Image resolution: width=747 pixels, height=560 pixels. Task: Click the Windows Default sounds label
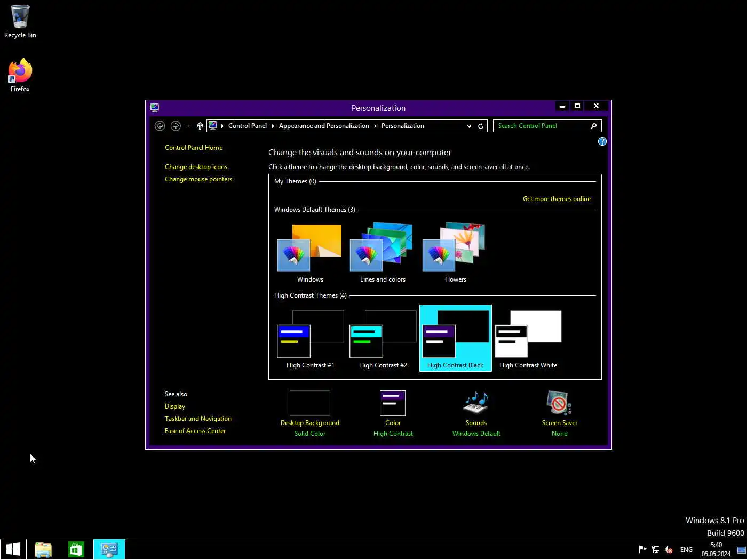[x=476, y=434]
